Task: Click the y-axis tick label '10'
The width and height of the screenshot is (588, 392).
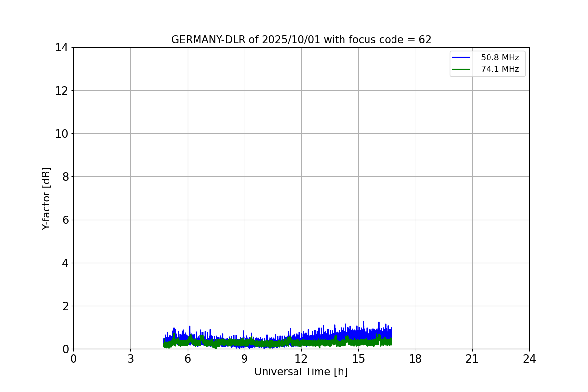Action: click(x=61, y=134)
